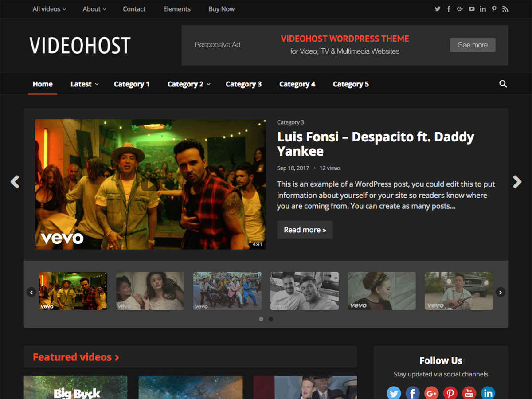The height and width of the screenshot is (399, 532).
Task: Go to previous slide with left arrow
Action: pyautogui.click(x=15, y=182)
